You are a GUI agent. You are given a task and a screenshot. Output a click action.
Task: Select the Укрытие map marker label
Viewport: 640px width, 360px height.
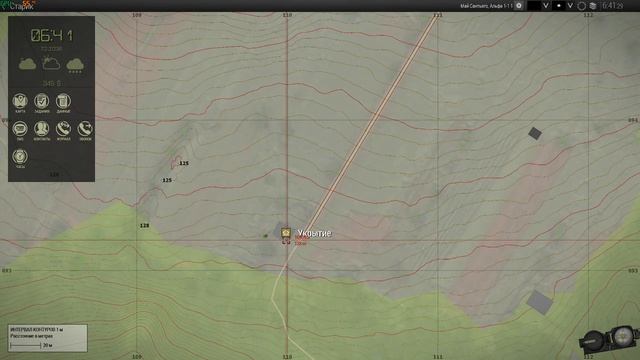point(314,233)
